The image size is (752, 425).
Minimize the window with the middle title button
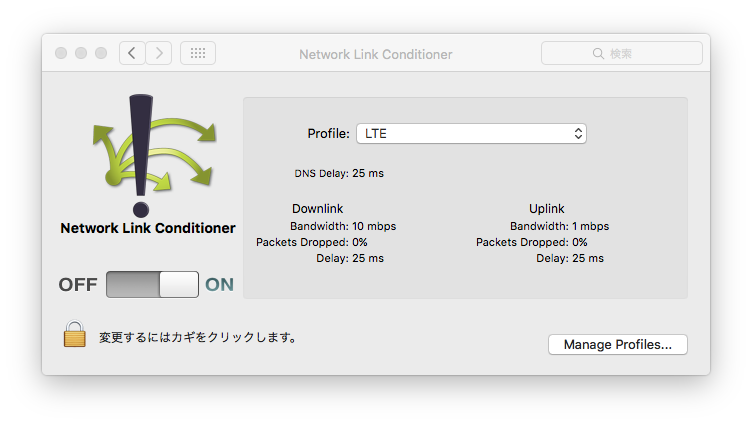81,53
